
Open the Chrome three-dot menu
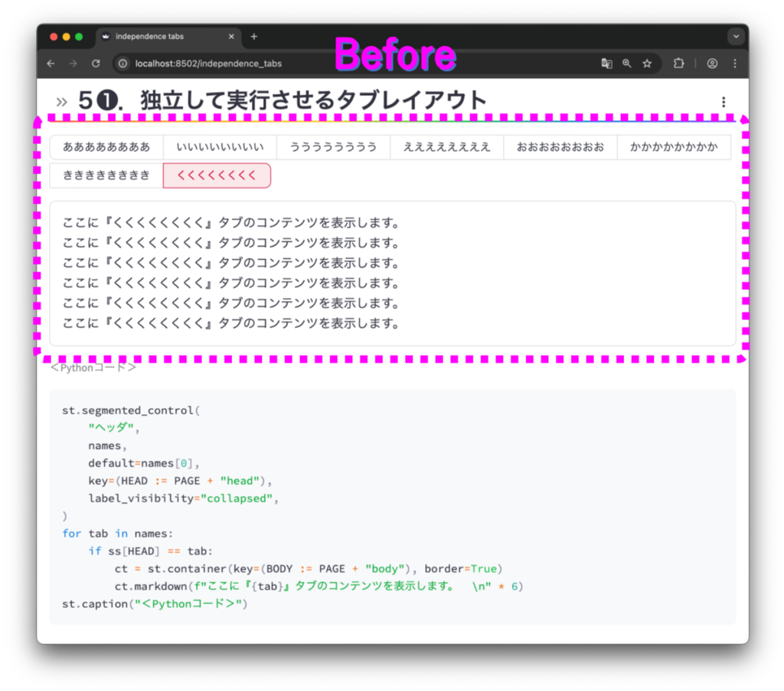click(x=734, y=64)
